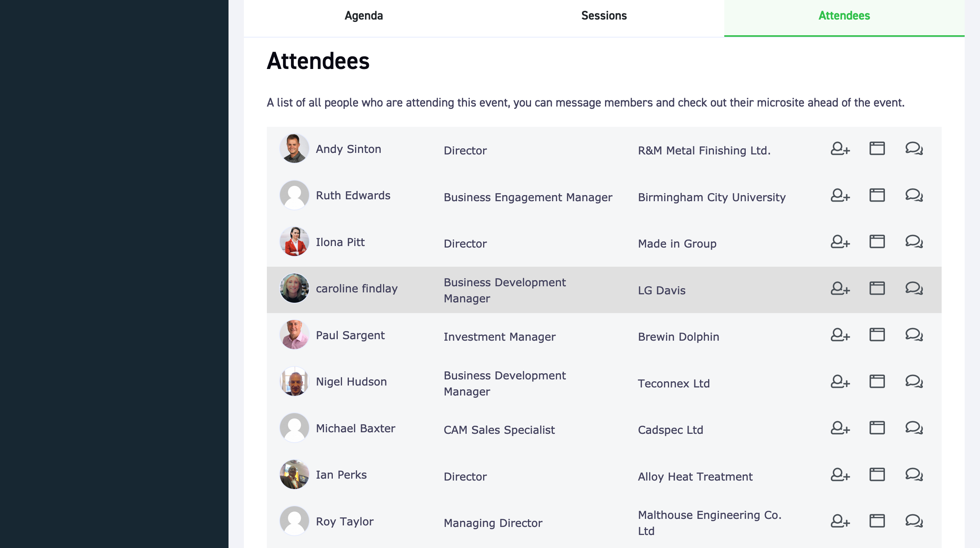Click Ilona Pitt's avatar thumbnail

coord(294,241)
